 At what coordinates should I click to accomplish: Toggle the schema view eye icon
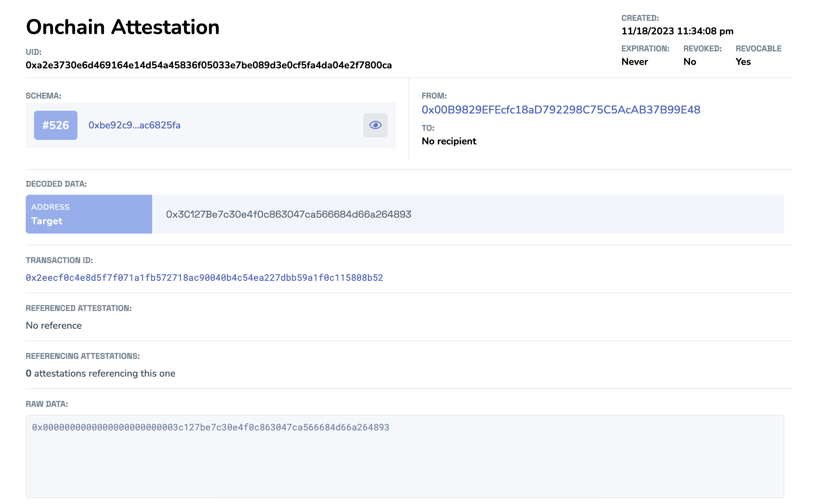click(375, 125)
